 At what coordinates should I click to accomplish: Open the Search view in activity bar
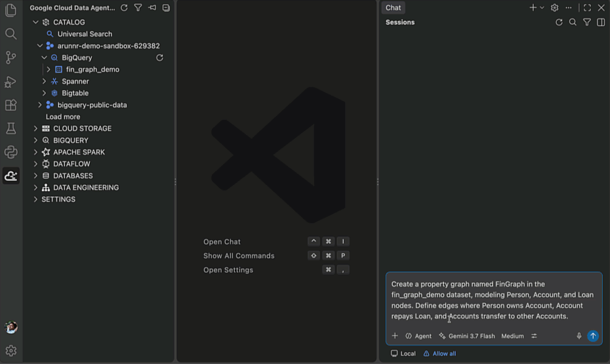[11, 34]
